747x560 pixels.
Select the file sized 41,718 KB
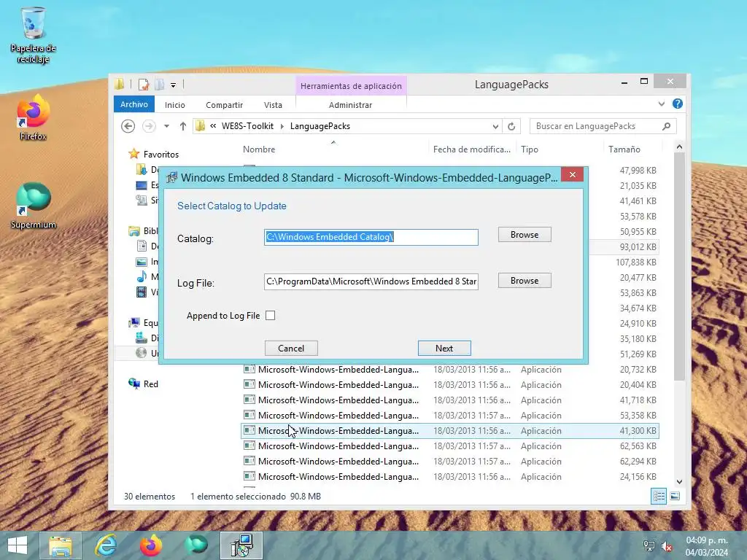tap(450, 400)
